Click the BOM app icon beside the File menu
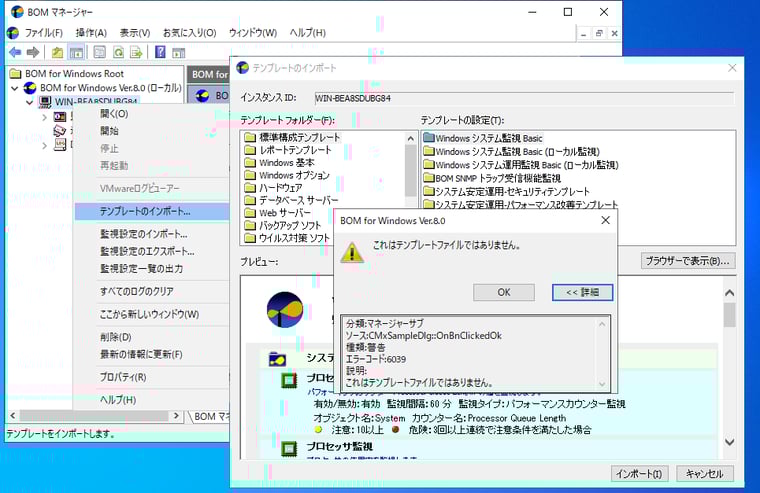760x493 pixels. 13,33
